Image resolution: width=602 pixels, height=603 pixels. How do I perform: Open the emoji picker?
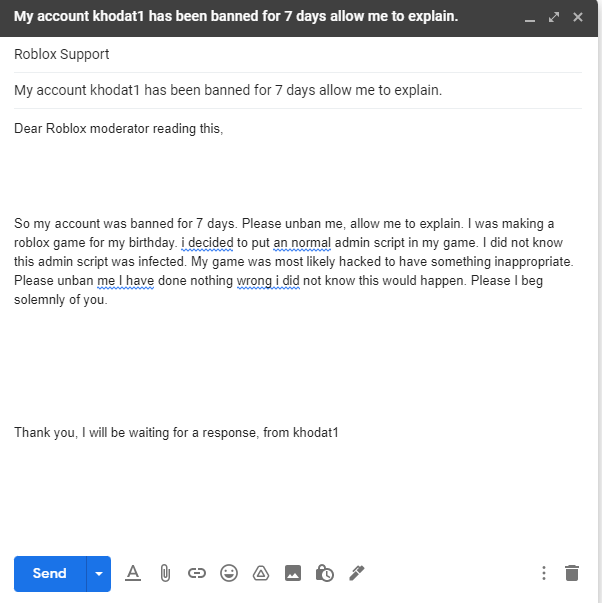point(229,573)
